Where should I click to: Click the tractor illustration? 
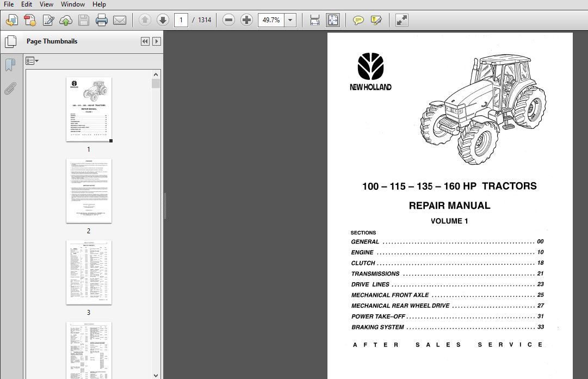coord(482,109)
